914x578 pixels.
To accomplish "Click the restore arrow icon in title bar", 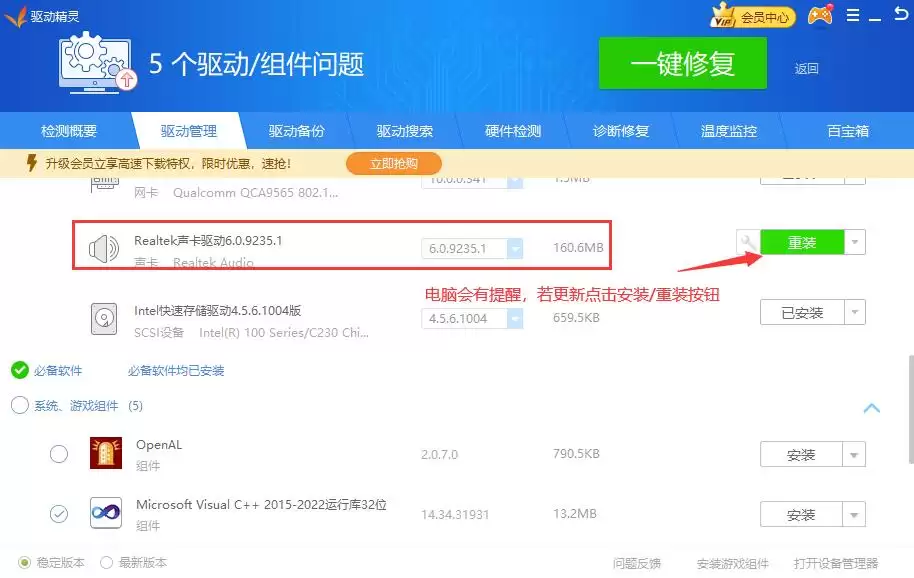I will [x=901, y=14].
